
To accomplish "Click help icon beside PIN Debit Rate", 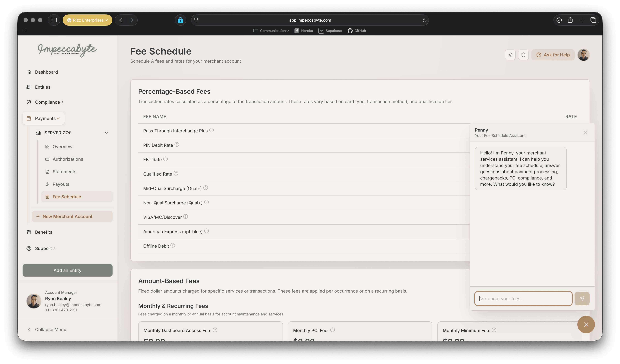I will coord(177,145).
